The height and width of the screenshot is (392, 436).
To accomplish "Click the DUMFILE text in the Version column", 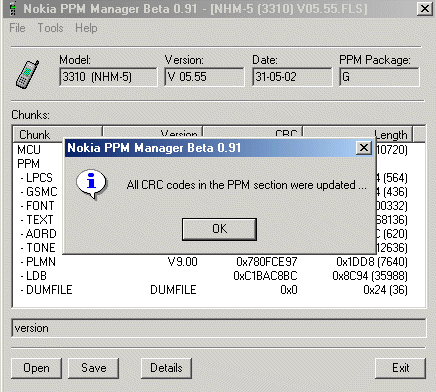I will (x=173, y=290).
